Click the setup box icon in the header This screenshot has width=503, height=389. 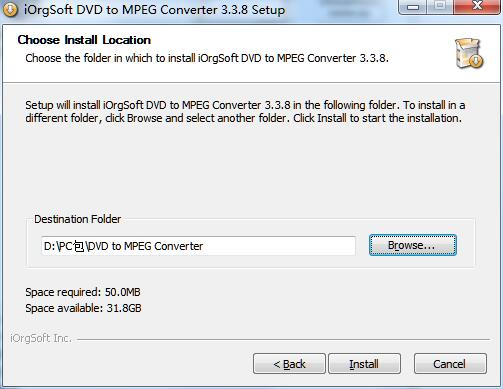tap(469, 54)
